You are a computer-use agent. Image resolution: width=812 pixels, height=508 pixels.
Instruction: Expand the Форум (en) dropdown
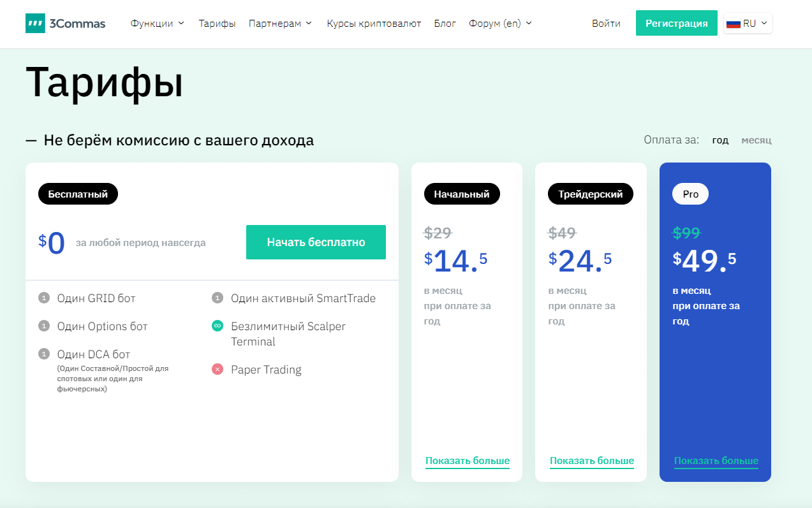pyautogui.click(x=499, y=24)
